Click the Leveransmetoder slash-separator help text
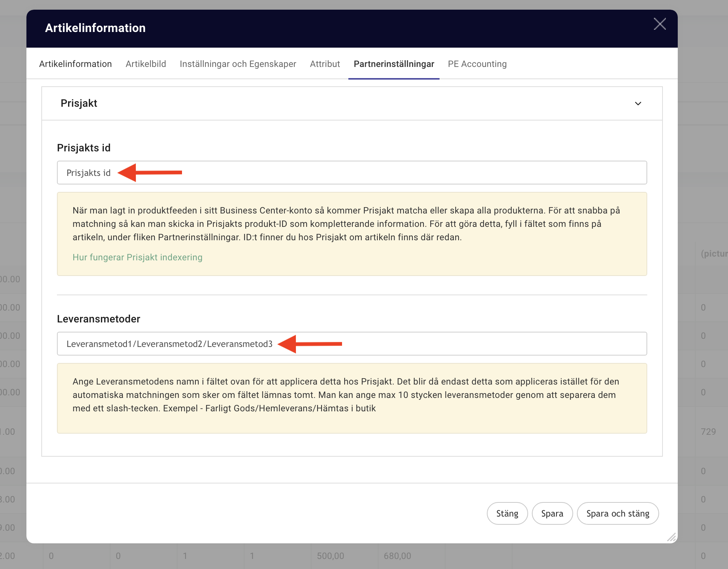 pos(346,395)
